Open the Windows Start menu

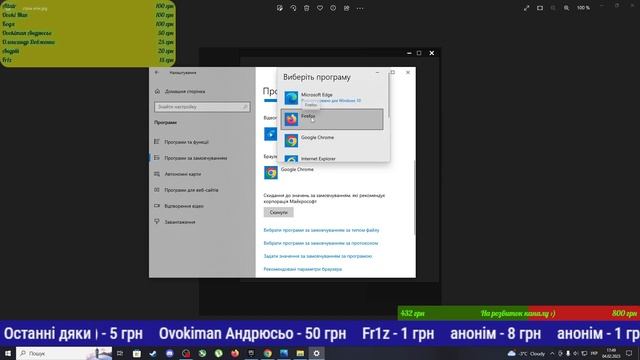click(8, 353)
